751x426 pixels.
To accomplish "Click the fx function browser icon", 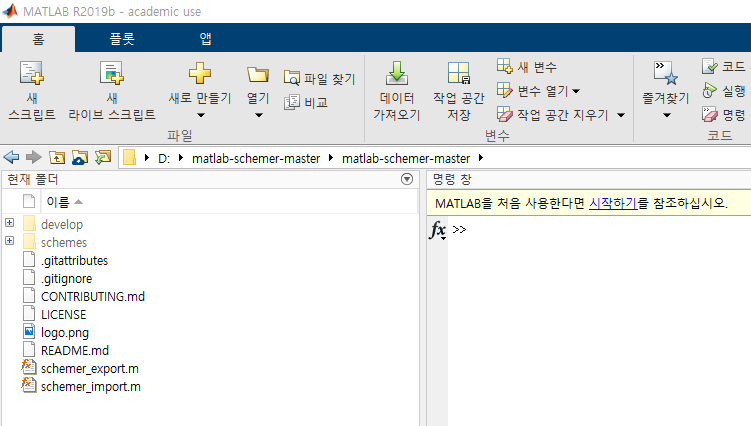I will (438, 230).
